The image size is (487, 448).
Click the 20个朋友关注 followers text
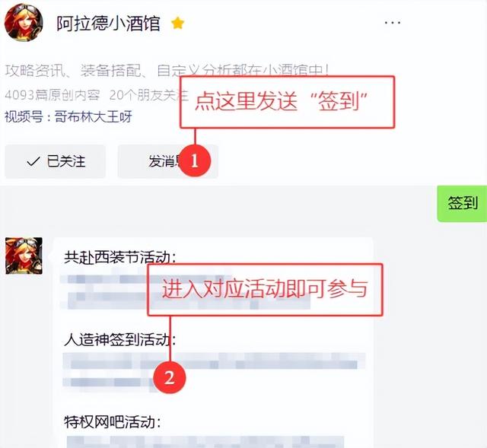click(149, 95)
